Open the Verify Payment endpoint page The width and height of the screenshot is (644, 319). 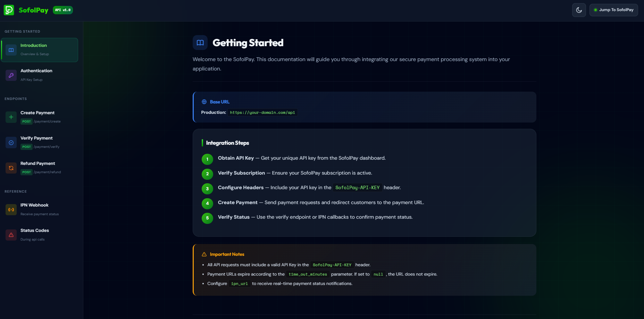click(x=40, y=143)
